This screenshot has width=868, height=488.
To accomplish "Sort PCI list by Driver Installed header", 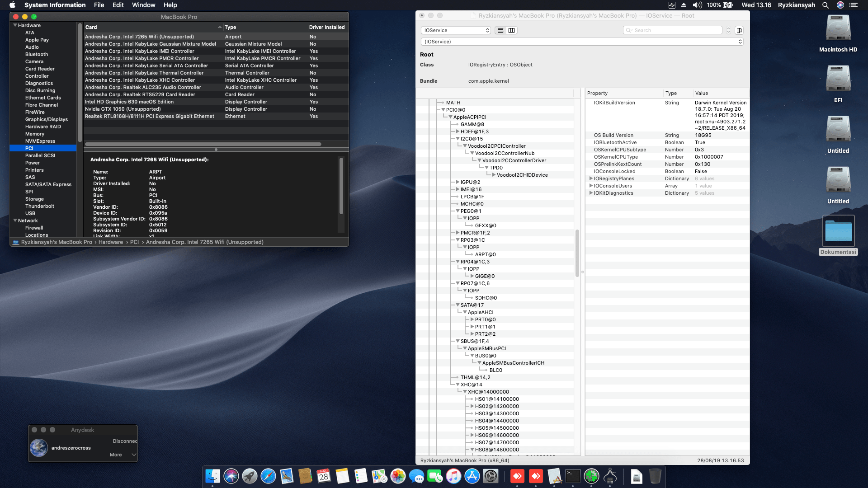I will 327,27.
